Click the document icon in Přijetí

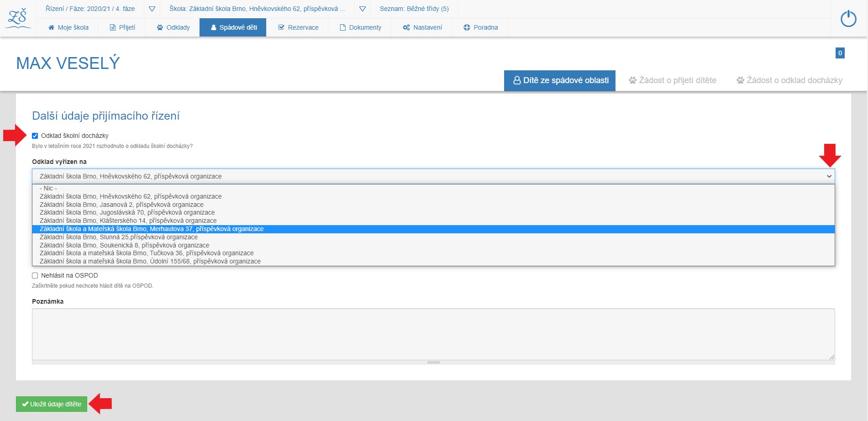113,27
